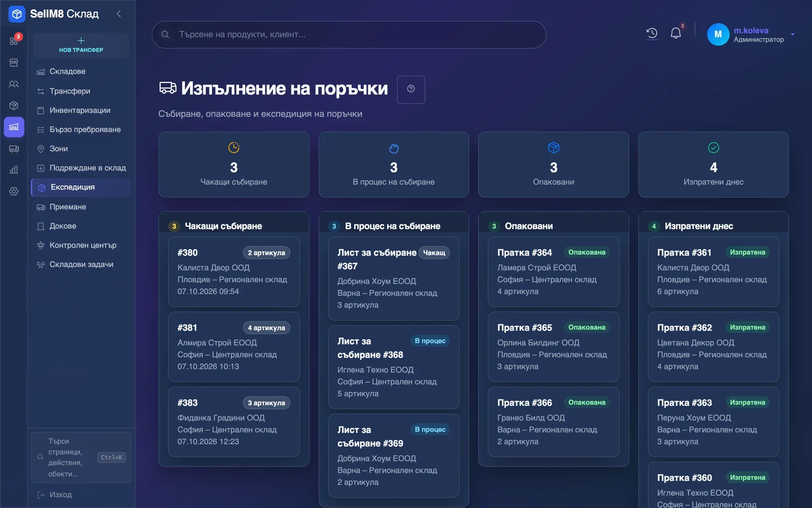Open Пратка #362 shipment card
This screenshot has width=812, height=508.
pos(713,347)
